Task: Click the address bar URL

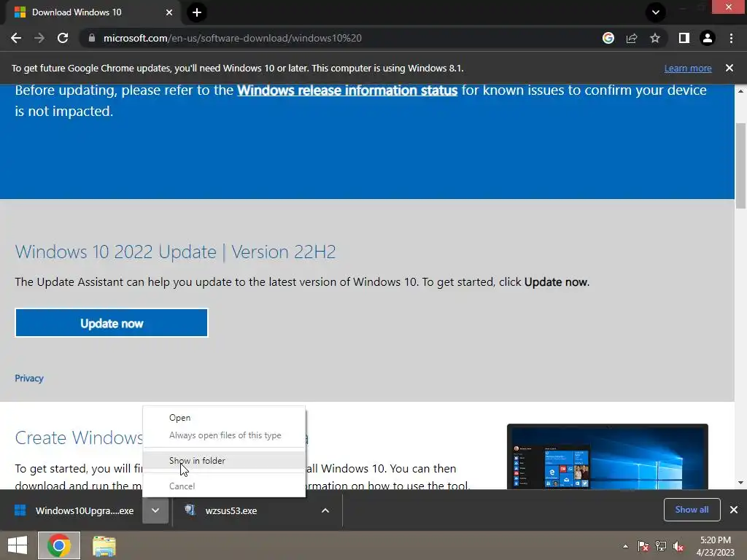Action: pyautogui.click(x=233, y=38)
